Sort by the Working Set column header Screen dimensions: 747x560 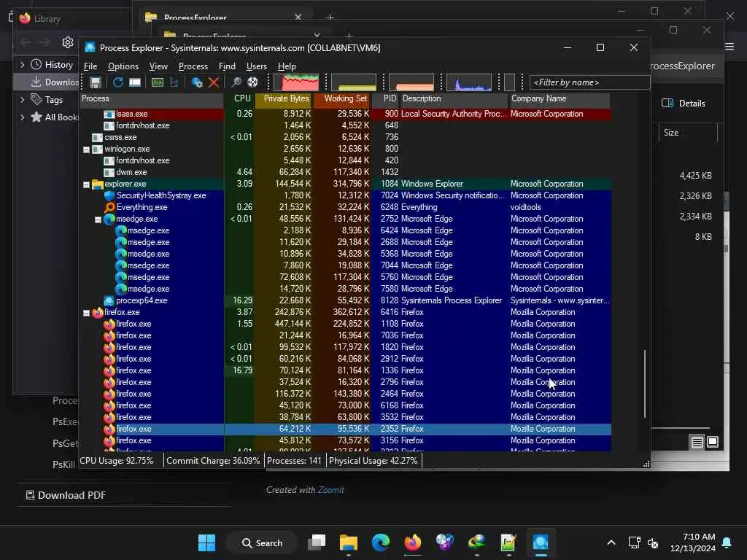click(x=342, y=98)
